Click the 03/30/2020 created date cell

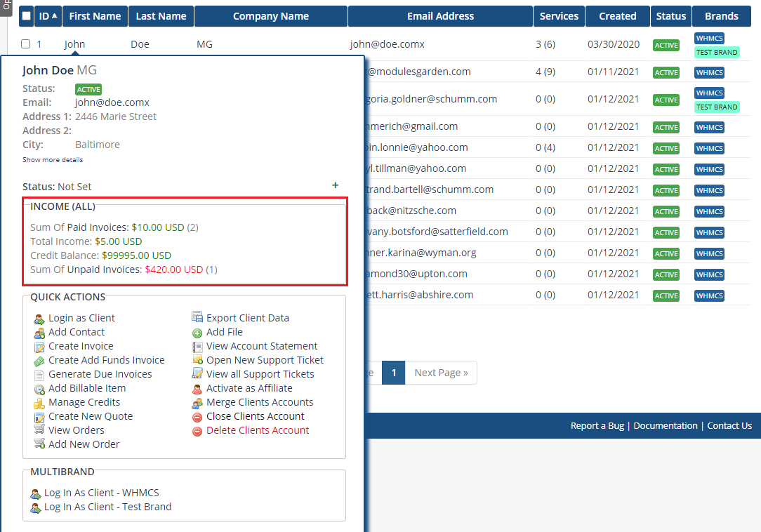pos(614,44)
